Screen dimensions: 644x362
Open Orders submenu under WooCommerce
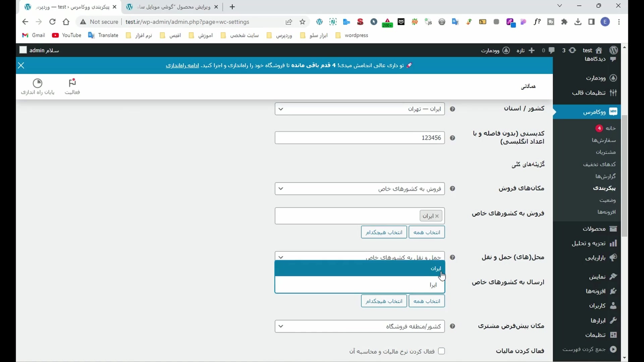coord(604,140)
